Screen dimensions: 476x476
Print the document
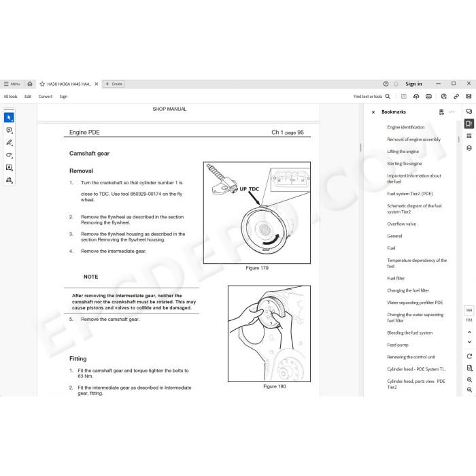(x=428, y=97)
